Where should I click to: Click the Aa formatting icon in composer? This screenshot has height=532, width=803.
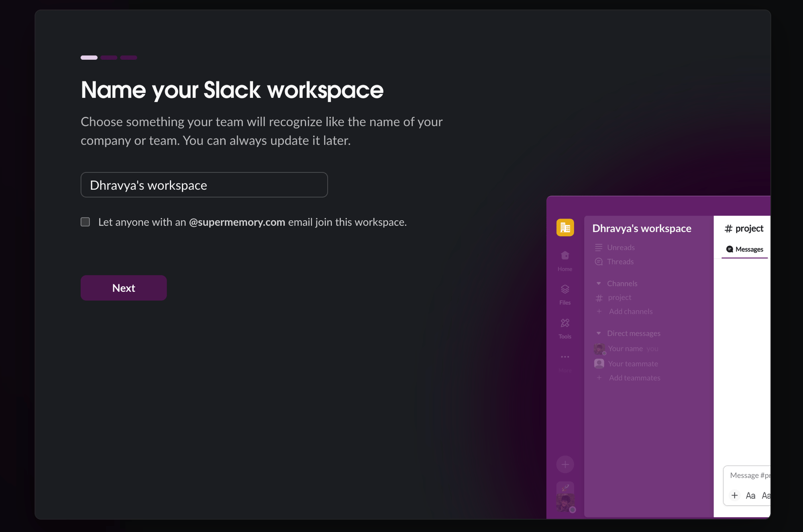[750, 495]
